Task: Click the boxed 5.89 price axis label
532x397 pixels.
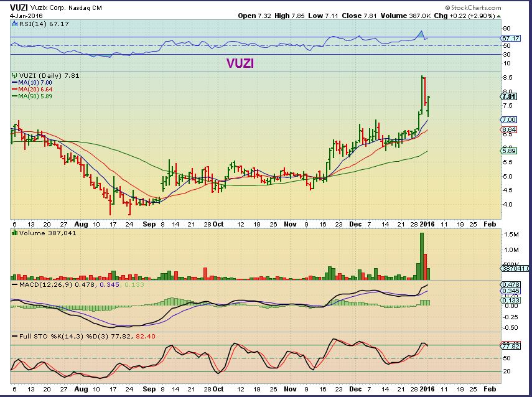Action: tap(509, 151)
